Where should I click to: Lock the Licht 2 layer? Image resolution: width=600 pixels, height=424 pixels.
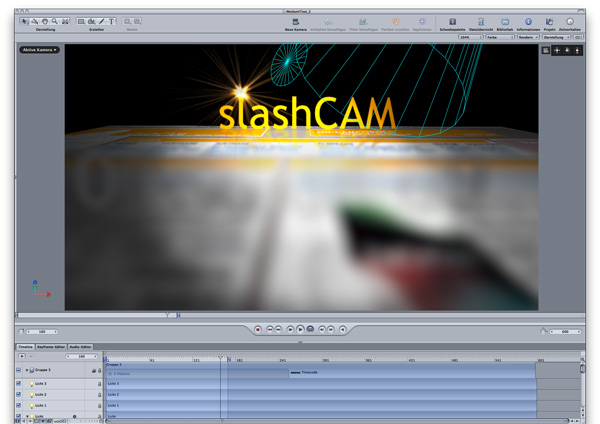click(99, 395)
